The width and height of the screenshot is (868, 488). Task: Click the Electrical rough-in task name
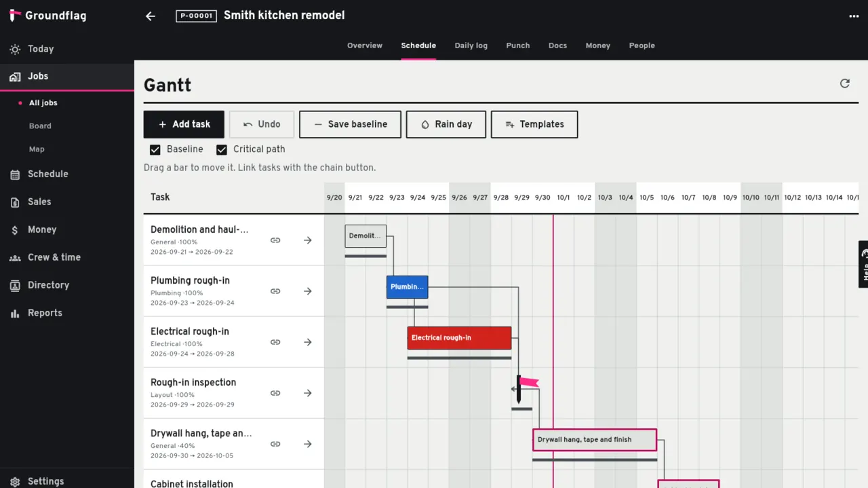pyautogui.click(x=190, y=331)
